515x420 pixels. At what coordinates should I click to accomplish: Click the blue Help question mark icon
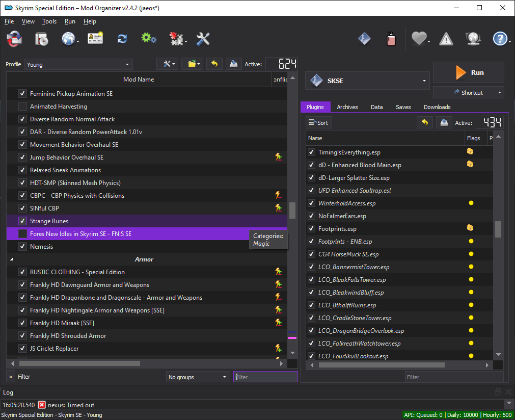[x=500, y=39]
